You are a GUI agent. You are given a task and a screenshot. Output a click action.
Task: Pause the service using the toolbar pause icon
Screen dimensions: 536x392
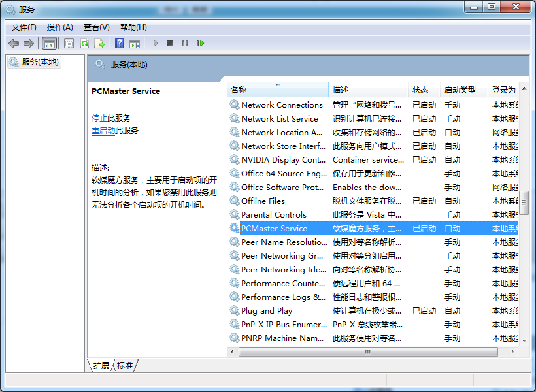(185, 43)
